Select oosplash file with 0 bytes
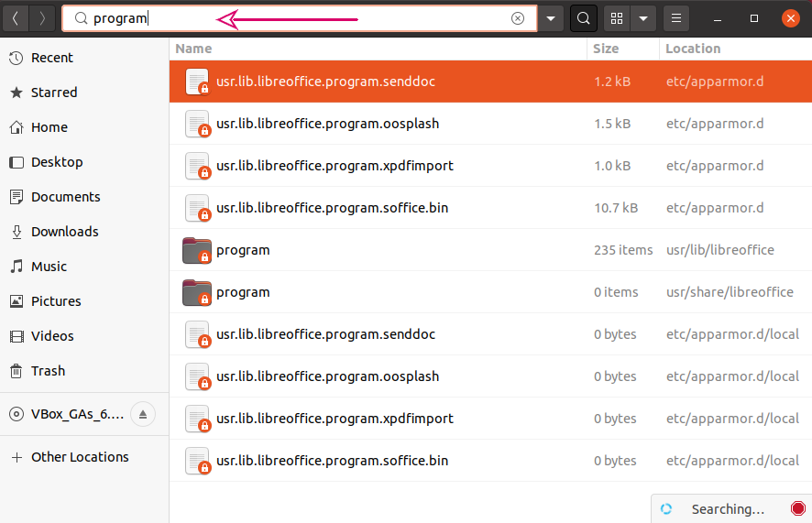 click(x=490, y=376)
